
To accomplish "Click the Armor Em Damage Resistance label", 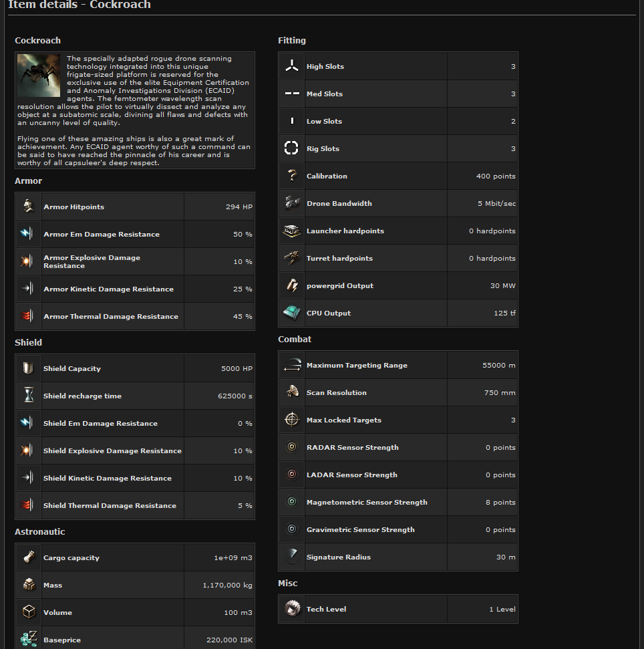I will click(x=102, y=234).
